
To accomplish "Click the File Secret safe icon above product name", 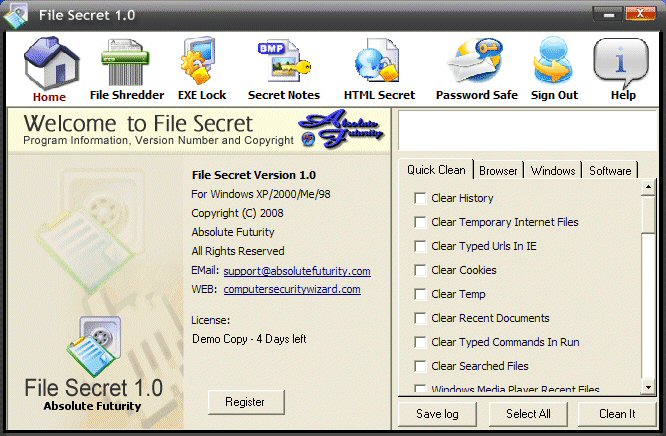I will 94,346.
